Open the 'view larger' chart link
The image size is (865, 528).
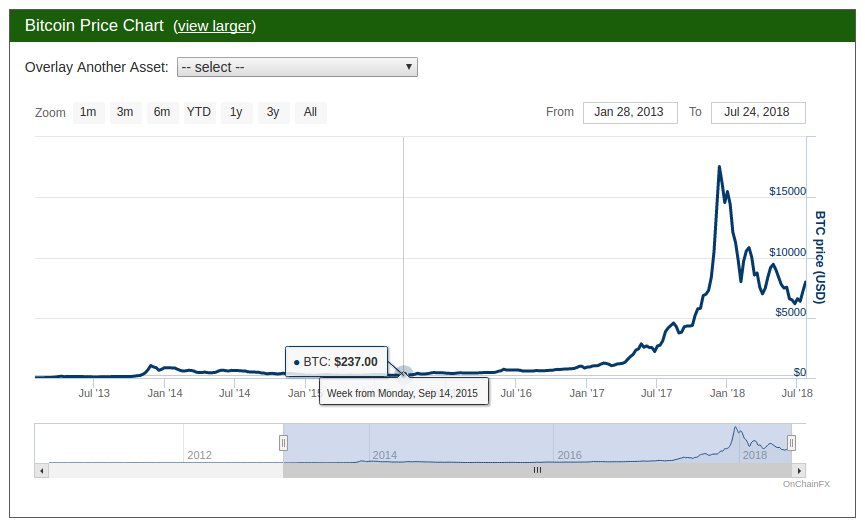[215, 26]
